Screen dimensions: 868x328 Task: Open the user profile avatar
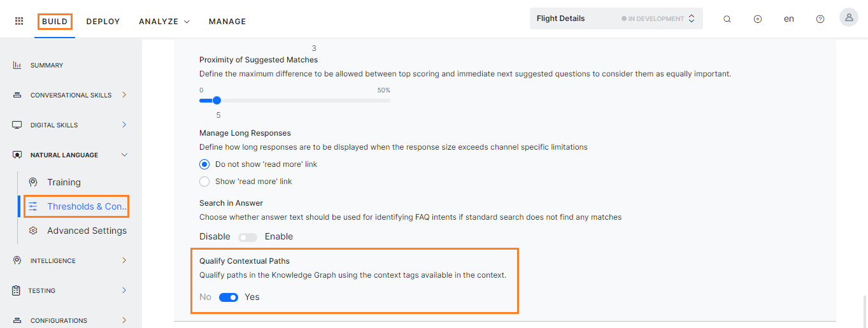click(x=849, y=18)
